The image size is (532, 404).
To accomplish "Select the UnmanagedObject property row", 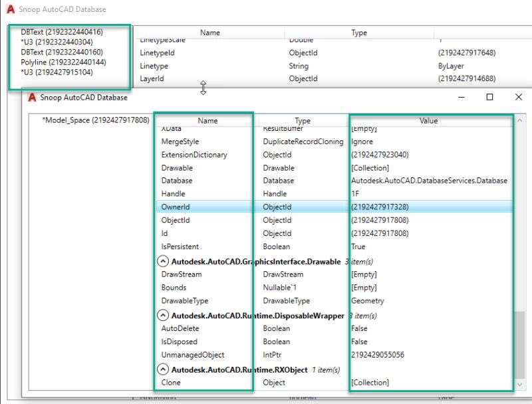I will (x=334, y=355).
